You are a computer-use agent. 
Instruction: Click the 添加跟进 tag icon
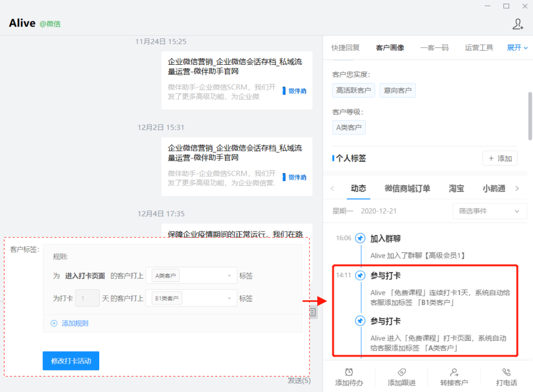click(x=401, y=374)
